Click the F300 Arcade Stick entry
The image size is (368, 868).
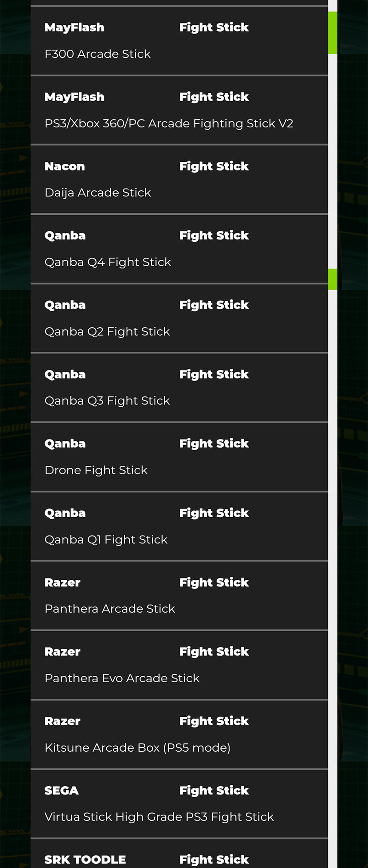tap(98, 54)
